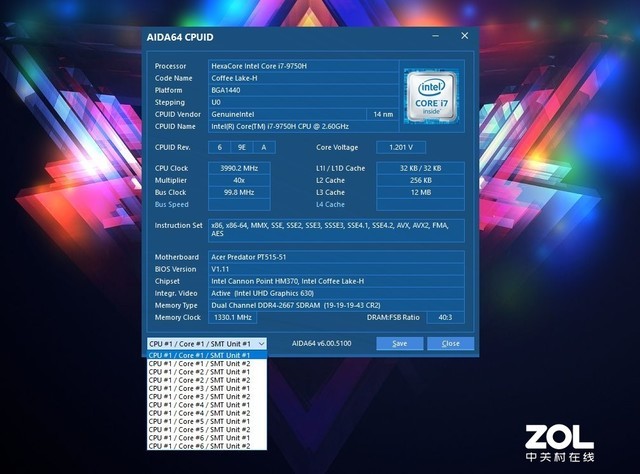Click the CPUID Rev. value A
Viewport: 640px width, 474px height.
pos(264,147)
